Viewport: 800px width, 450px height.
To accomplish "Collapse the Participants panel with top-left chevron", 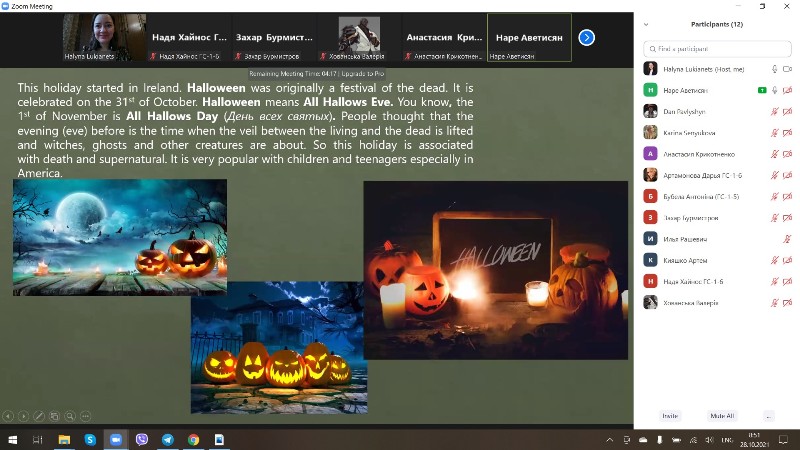I will [x=646, y=24].
